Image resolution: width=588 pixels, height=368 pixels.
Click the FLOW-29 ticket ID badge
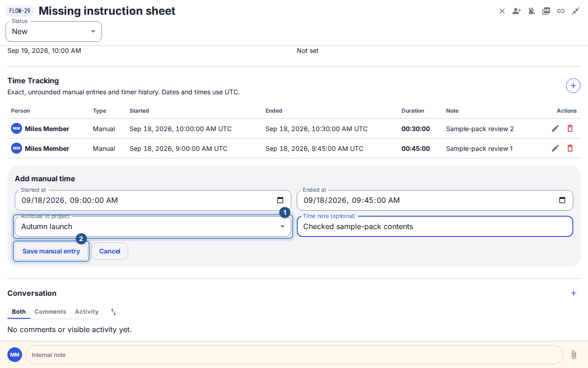pyautogui.click(x=20, y=11)
